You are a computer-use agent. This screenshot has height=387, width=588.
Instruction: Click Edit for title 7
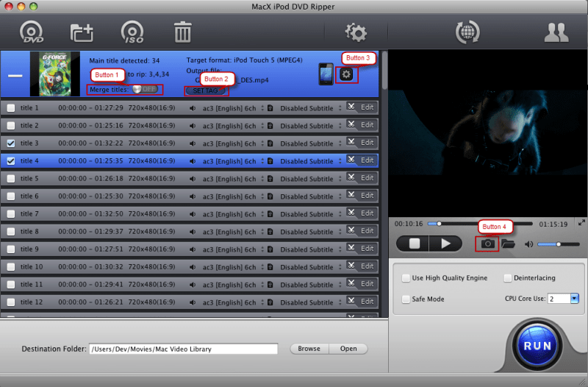click(367, 213)
